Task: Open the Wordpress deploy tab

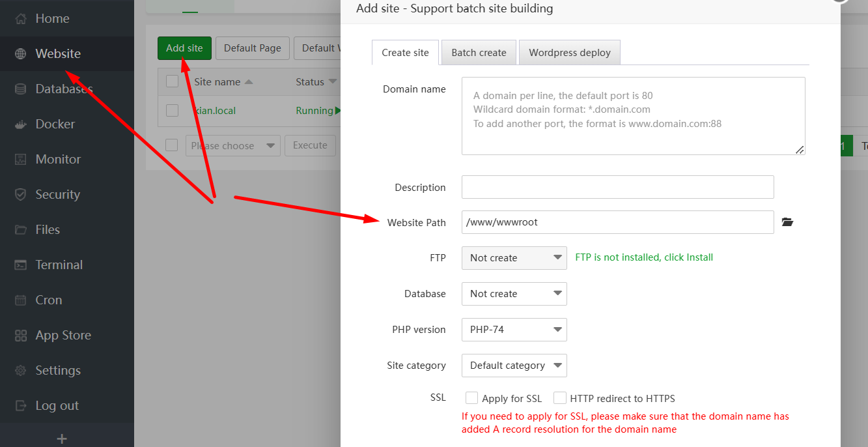Action: click(x=569, y=53)
